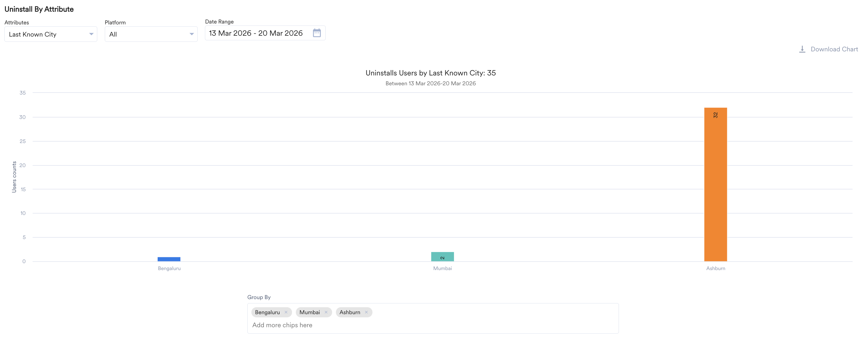868x351 pixels.
Task: Toggle the Bengaluru series by clicking its label
Action: [169, 268]
